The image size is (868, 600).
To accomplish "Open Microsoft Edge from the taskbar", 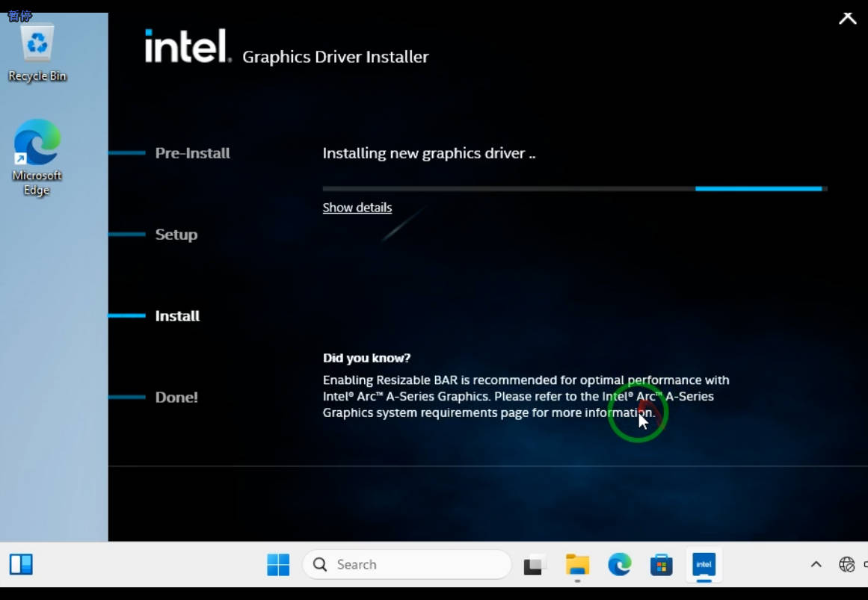I will tap(619, 565).
